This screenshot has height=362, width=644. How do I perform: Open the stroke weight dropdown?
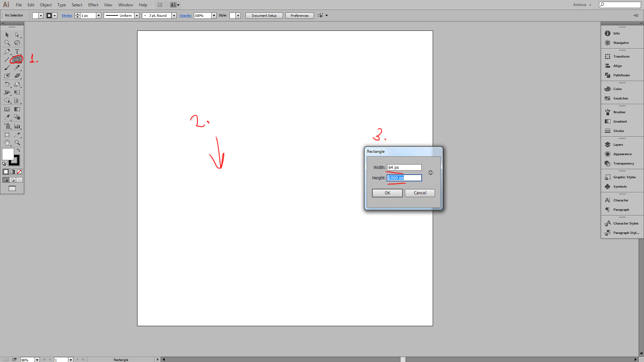coord(99,16)
